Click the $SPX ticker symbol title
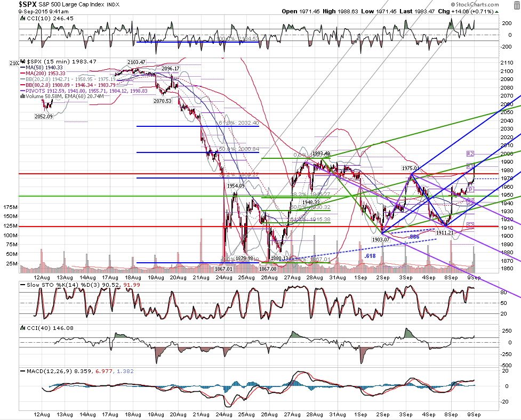521x420 pixels. (28, 4)
